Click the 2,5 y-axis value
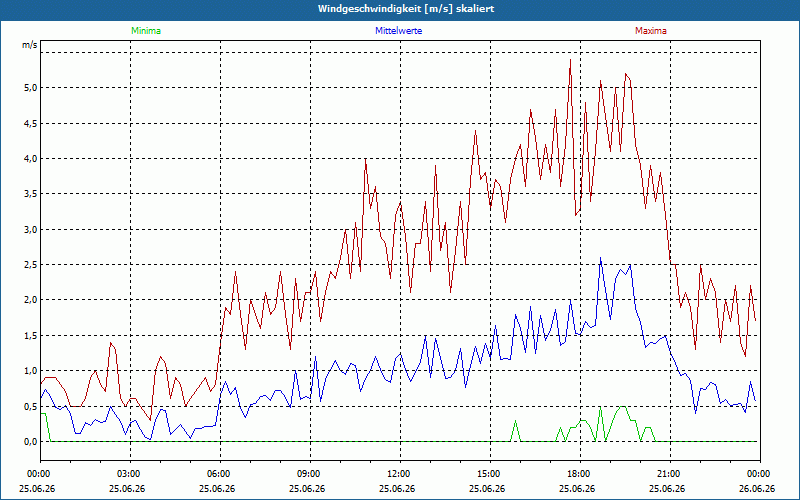The image size is (800, 500). [31, 265]
